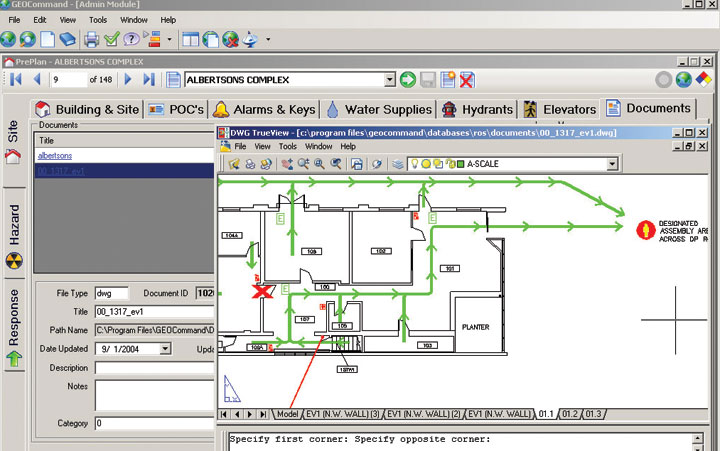This screenshot has width=720, height=451.
Task: Open the albertsons document link
Action: (54, 156)
